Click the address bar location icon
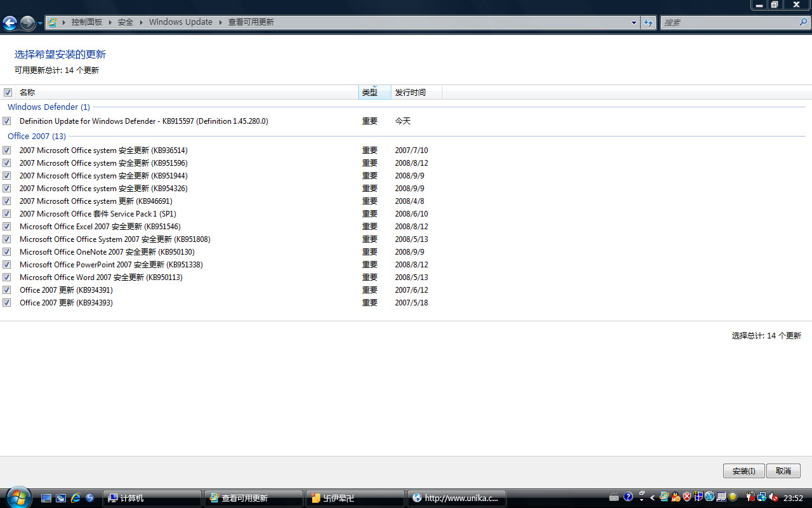Screen dimensions: 812x508 [53, 22]
